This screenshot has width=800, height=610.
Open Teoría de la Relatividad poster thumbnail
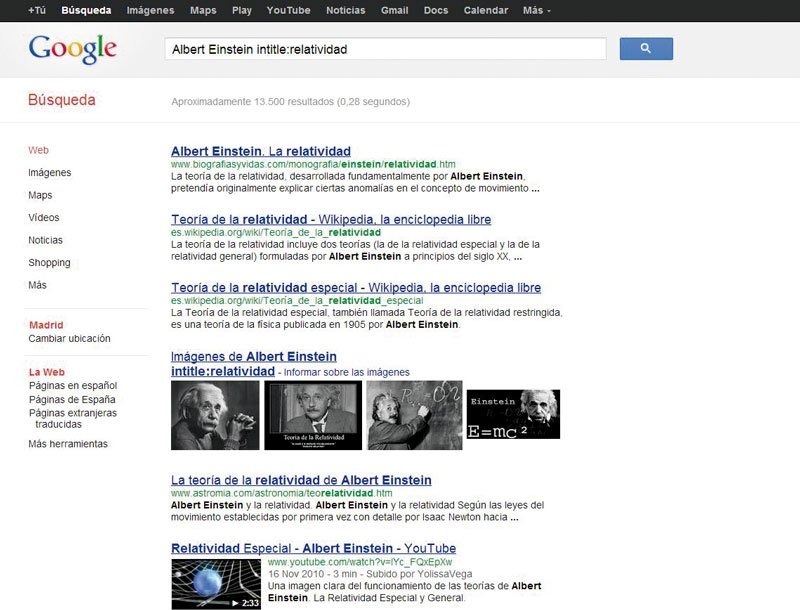point(313,415)
